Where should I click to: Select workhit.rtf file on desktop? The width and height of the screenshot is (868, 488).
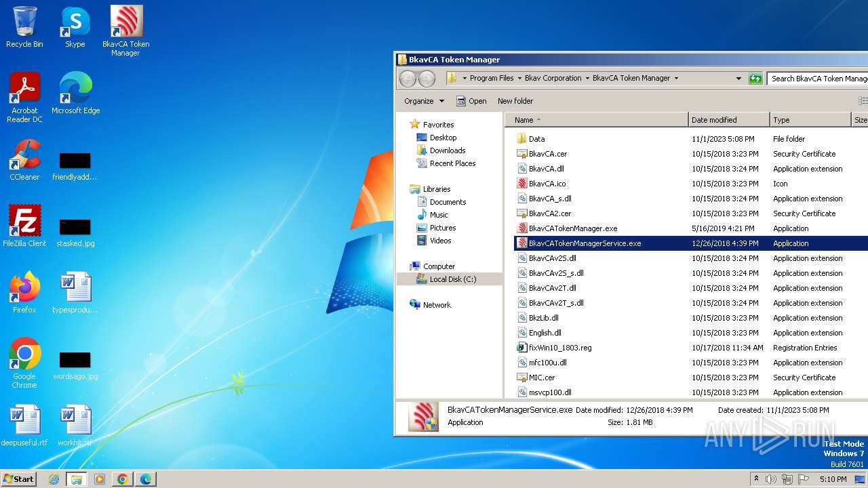tap(75, 425)
